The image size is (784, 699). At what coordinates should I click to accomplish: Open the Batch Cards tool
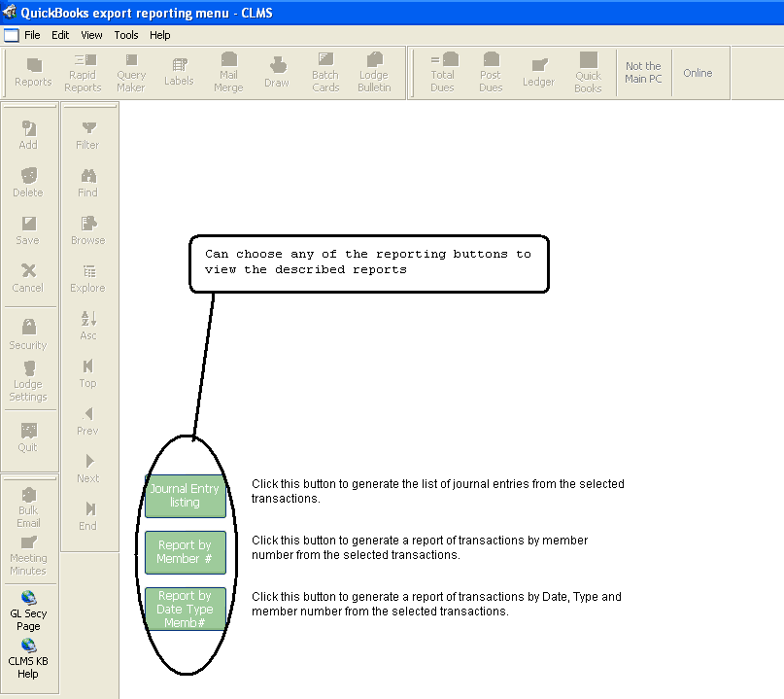pyautogui.click(x=325, y=73)
